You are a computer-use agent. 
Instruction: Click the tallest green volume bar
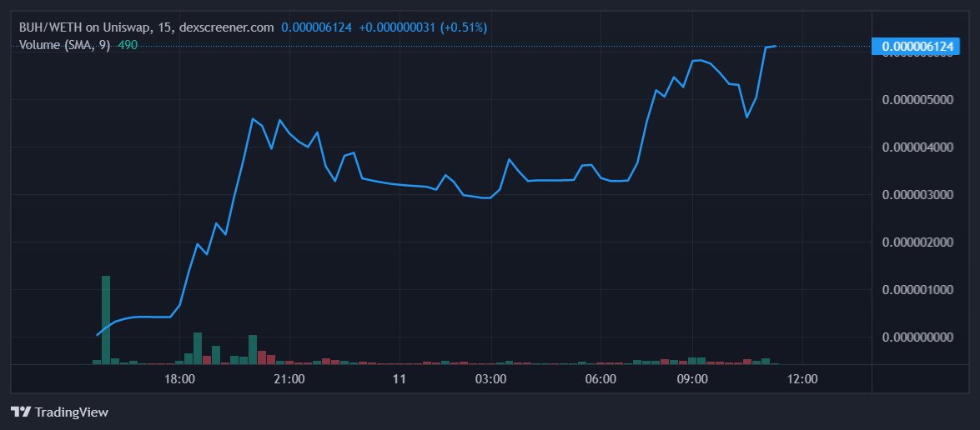(106, 319)
